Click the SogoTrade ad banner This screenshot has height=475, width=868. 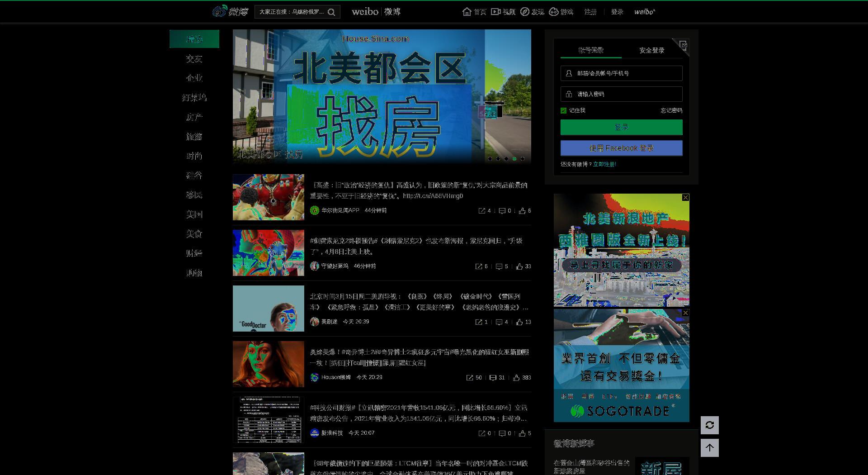tap(622, 366)
